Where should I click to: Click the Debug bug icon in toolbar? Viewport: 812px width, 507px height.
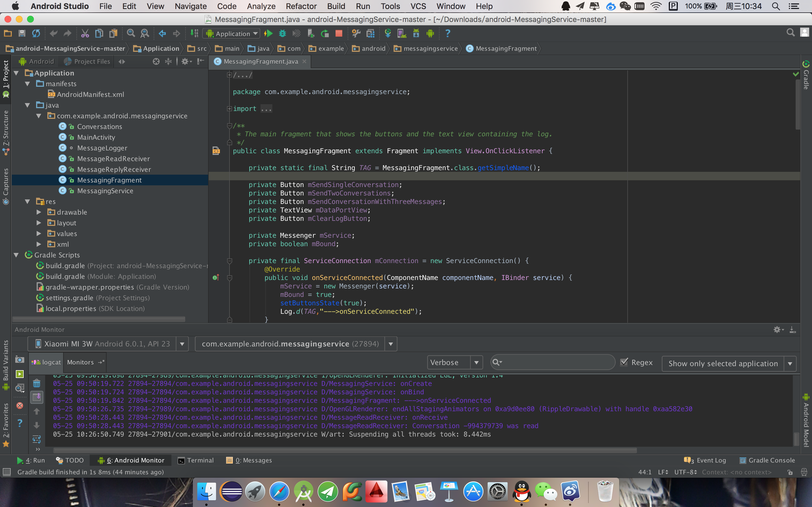(283, 34)
